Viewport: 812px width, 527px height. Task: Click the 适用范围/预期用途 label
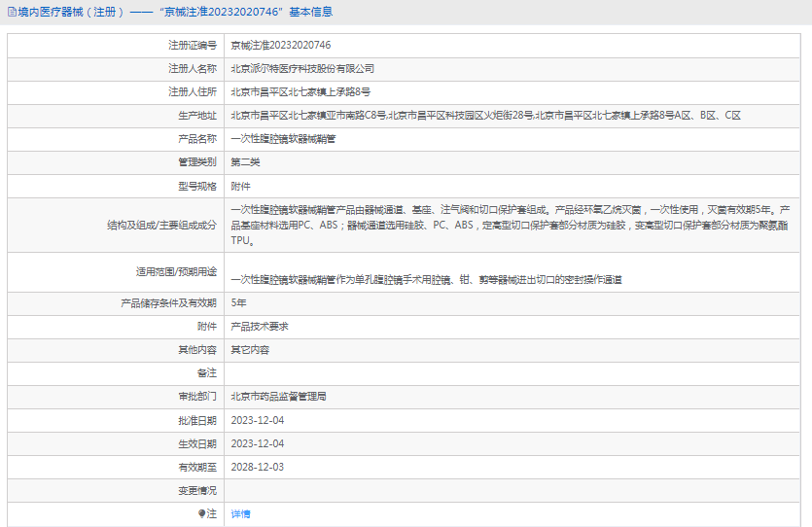[177, 272]
